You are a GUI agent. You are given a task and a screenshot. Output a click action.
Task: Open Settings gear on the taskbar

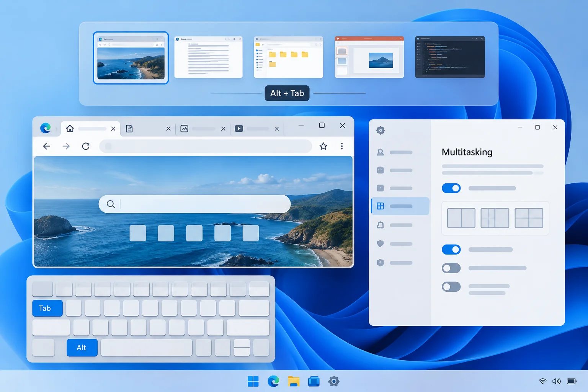pos(334,381)
